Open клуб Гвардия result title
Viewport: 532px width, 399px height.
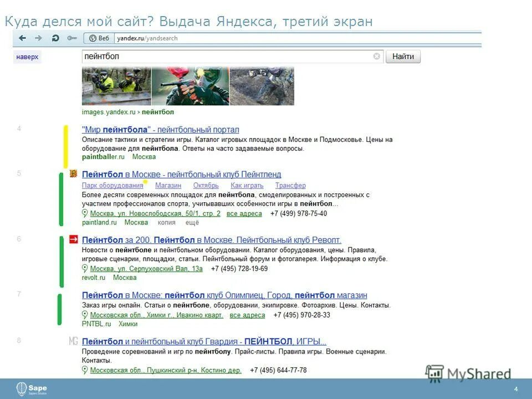204,341
